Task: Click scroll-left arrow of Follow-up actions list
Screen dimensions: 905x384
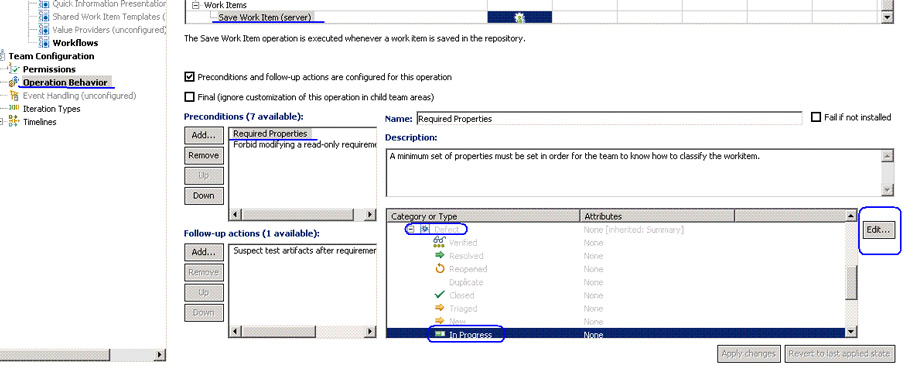Action: click(x=235, y=331)
